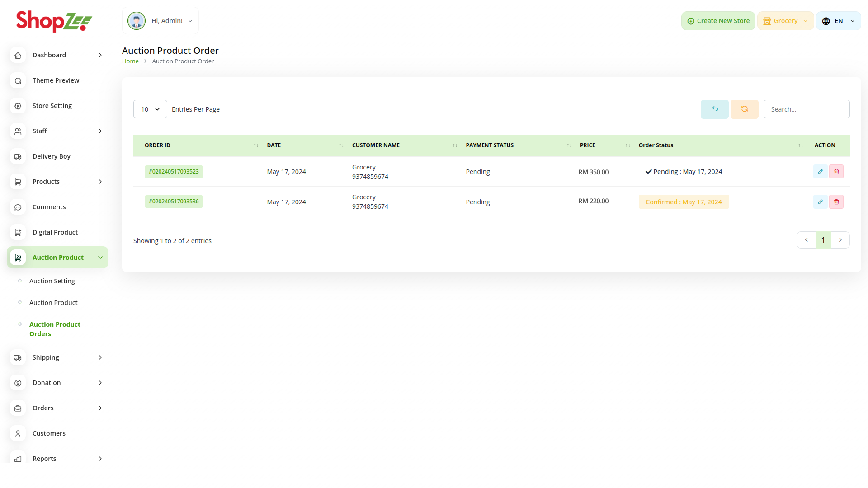Open entries per page dropdown
Image resolution: width=868 pixels, height=488 pixels.
pyautogui.click(x=150, y=109)
